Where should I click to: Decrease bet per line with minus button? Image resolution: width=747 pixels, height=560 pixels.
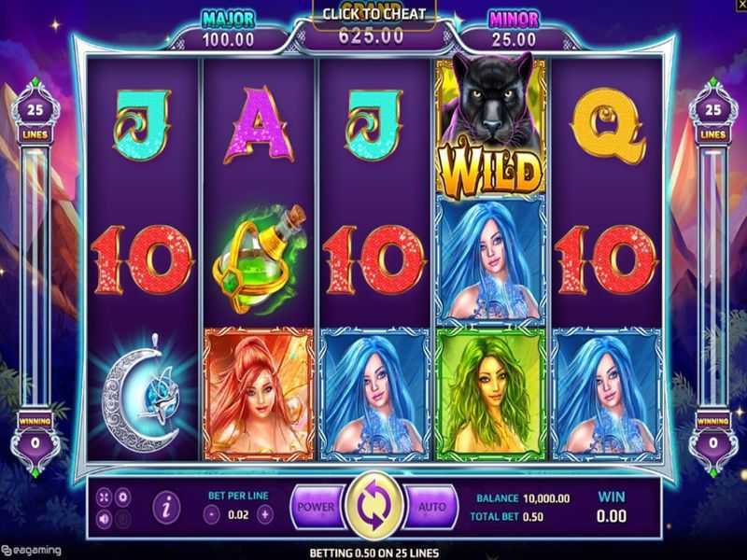[x=212, y=514]
